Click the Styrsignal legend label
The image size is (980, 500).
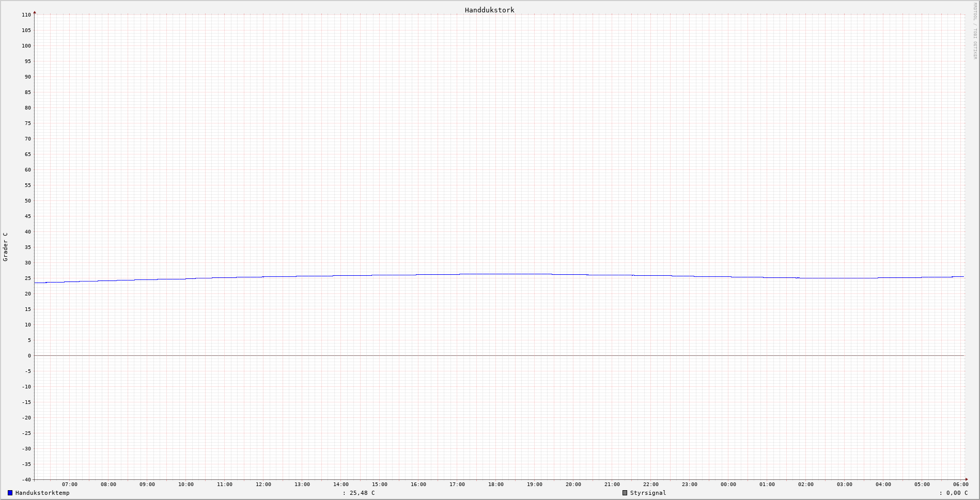648,493
